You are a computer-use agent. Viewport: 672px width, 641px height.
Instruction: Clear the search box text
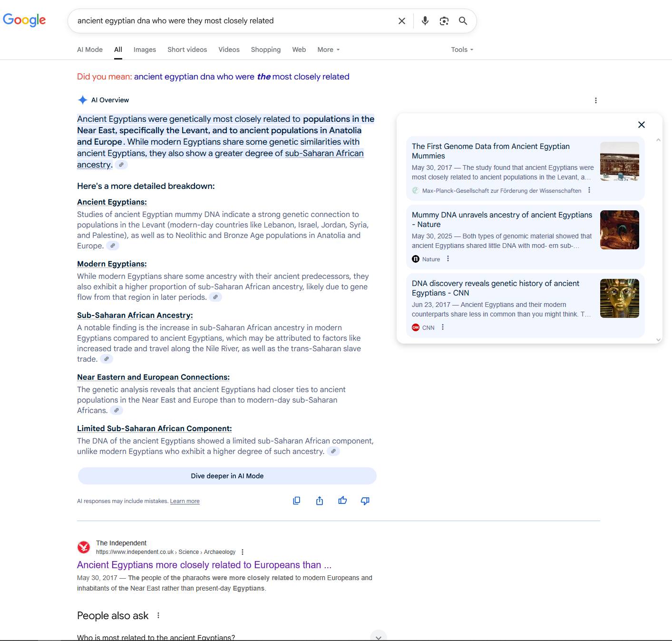click(x=402, y=21)
